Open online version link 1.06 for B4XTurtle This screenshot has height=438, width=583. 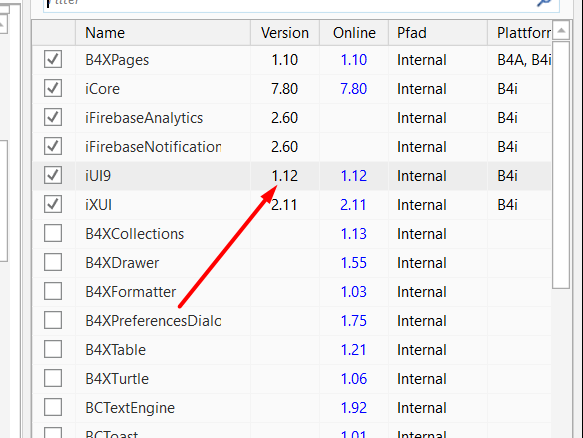pyautogui.click(x=354, y=379)
